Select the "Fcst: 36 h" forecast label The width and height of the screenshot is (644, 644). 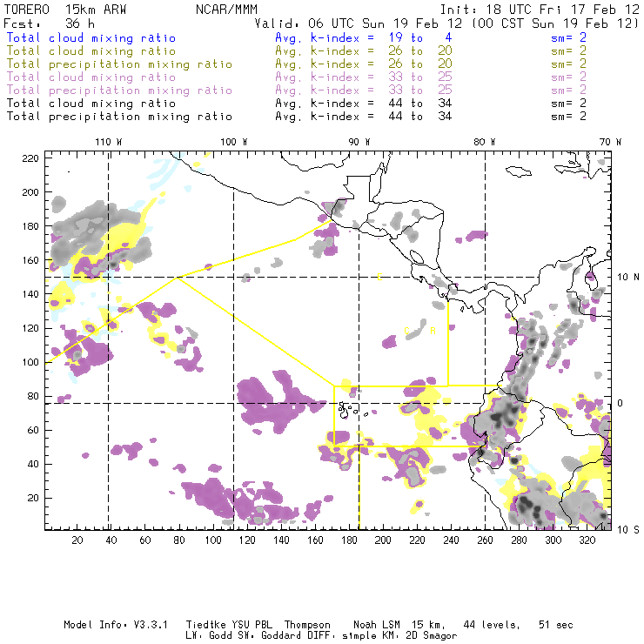[49, 23]
